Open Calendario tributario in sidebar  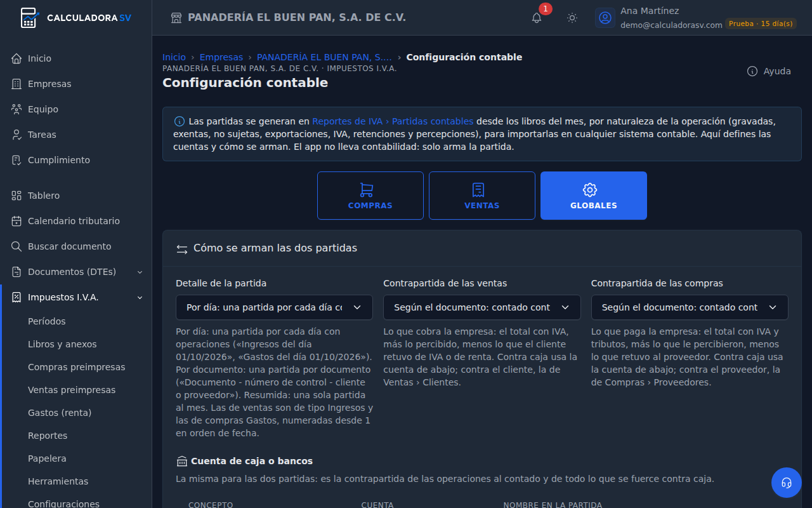point(76,221)
